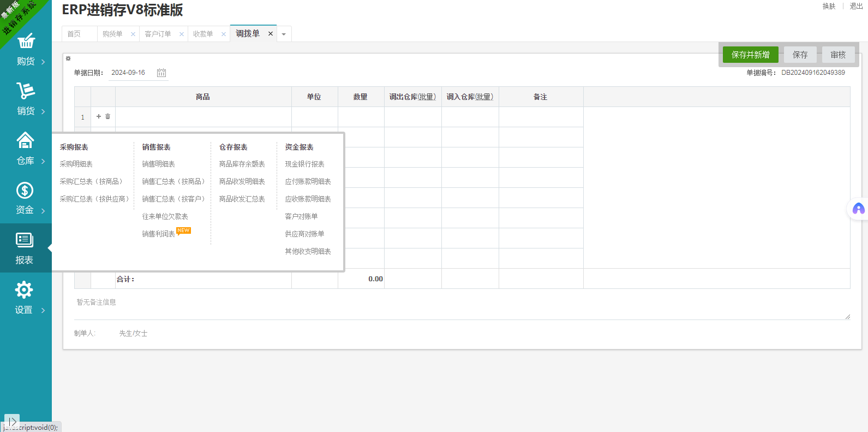
Task: Select 商品库存余额表 in report menu
Action: 242,164
